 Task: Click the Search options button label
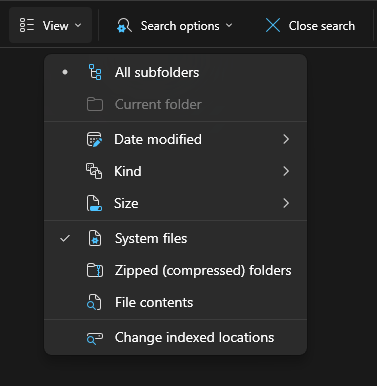(x=180, y=26)
